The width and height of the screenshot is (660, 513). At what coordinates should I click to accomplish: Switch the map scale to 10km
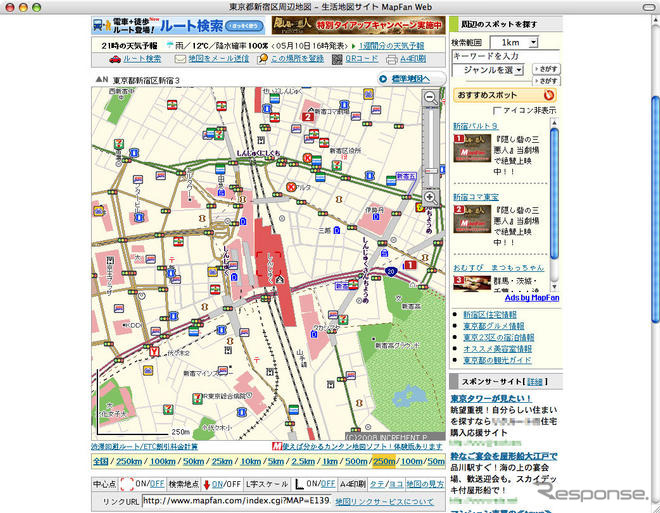click(x=250, y=461)
